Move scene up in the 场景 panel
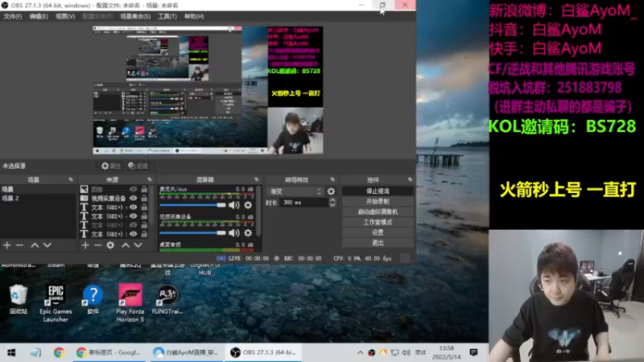 coord(35,245)
